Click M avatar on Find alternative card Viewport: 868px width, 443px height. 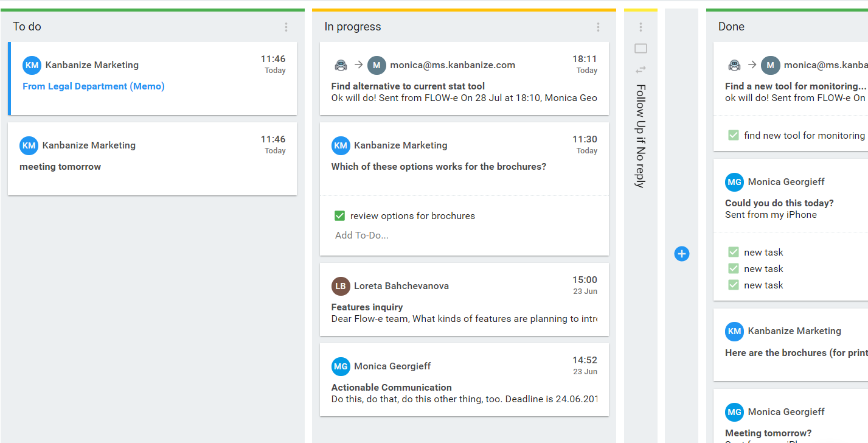377,65
